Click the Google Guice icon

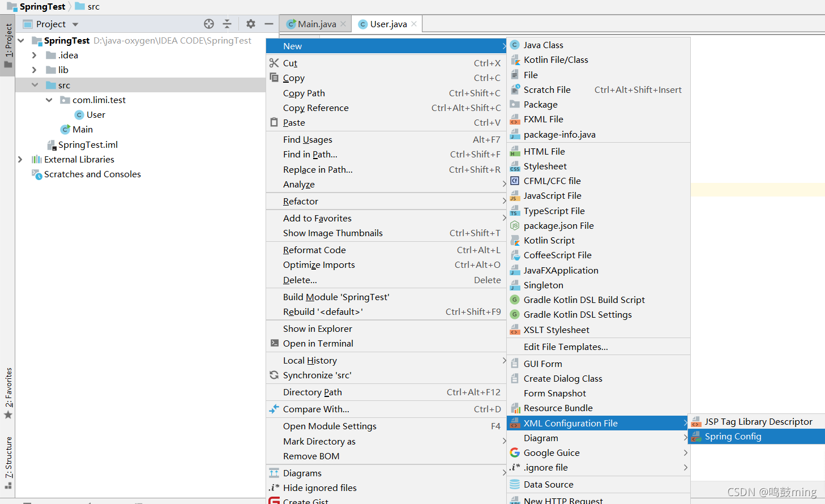[515, 452]
